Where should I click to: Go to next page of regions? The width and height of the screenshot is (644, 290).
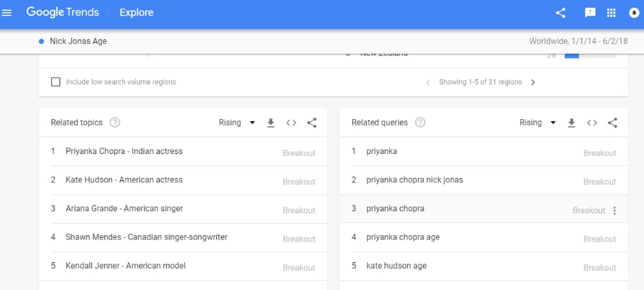(533, 82)
